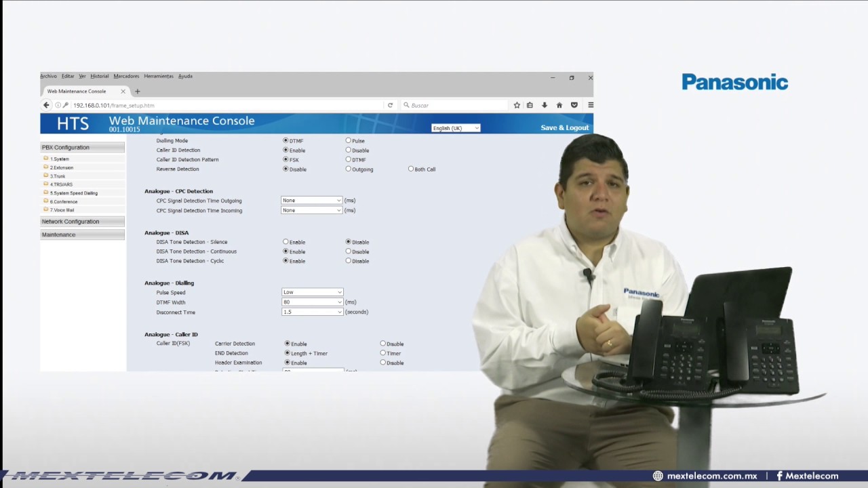Select Disable for Caller ID Detection
Screen dimensions: 868x488
(x=349, y=150)
